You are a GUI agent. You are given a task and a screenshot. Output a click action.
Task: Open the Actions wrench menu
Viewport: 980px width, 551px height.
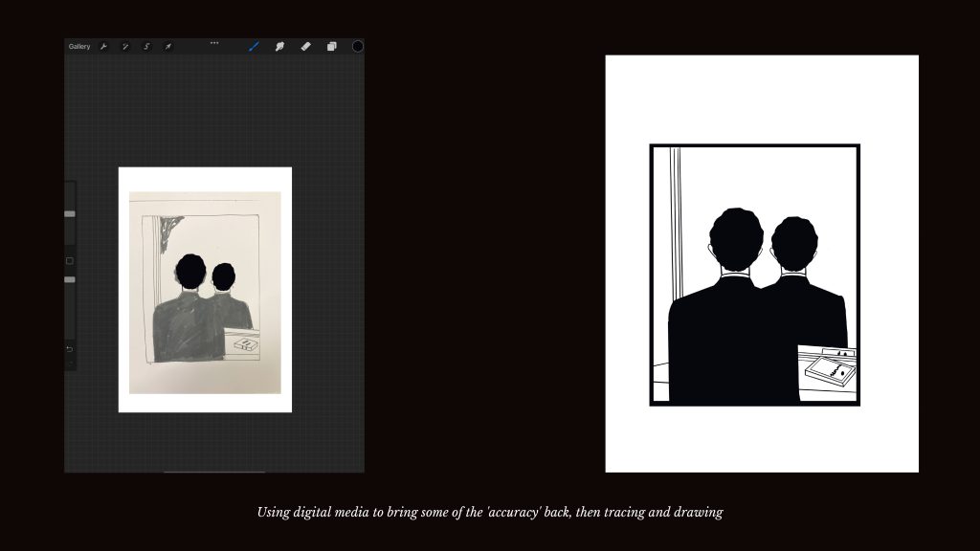tap(103, 47)
